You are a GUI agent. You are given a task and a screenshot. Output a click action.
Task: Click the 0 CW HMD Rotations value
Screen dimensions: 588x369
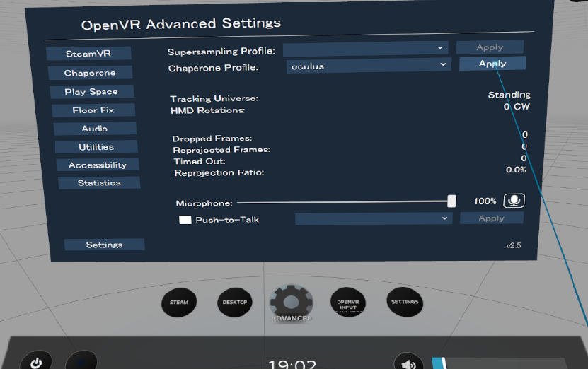tap(517, 107)
